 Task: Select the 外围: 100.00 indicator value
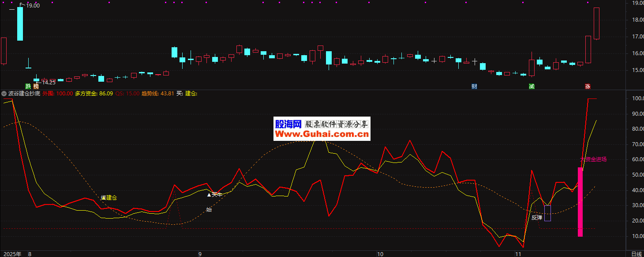[x=58, y=94]
